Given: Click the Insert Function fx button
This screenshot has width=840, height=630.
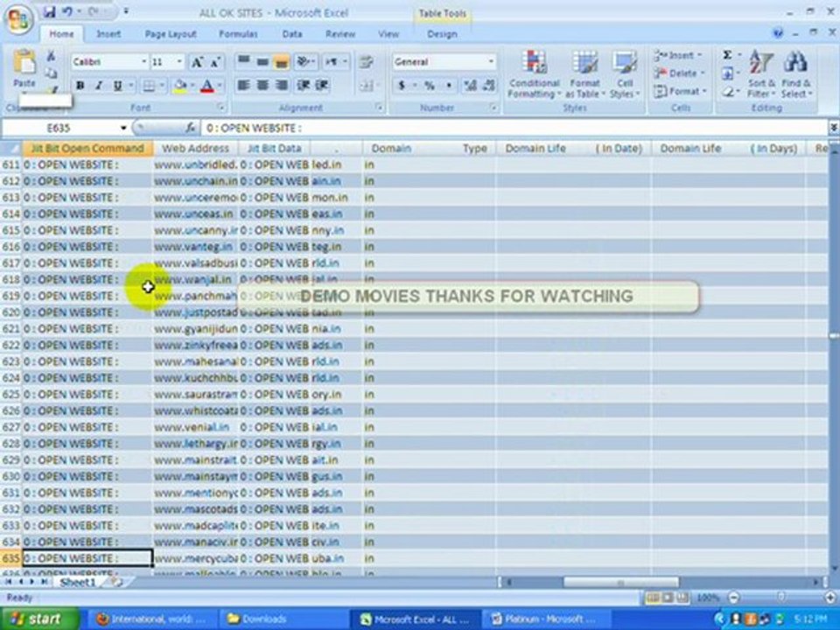Looking at the screenshot, I should tap(191, 128).
